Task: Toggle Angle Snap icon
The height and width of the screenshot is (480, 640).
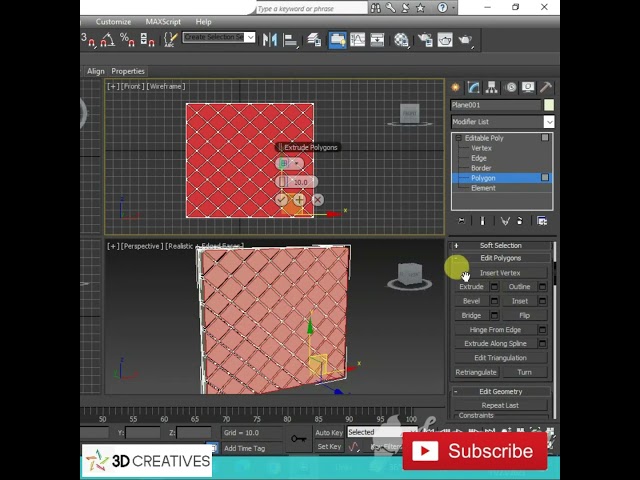Action: click(107, 40)
